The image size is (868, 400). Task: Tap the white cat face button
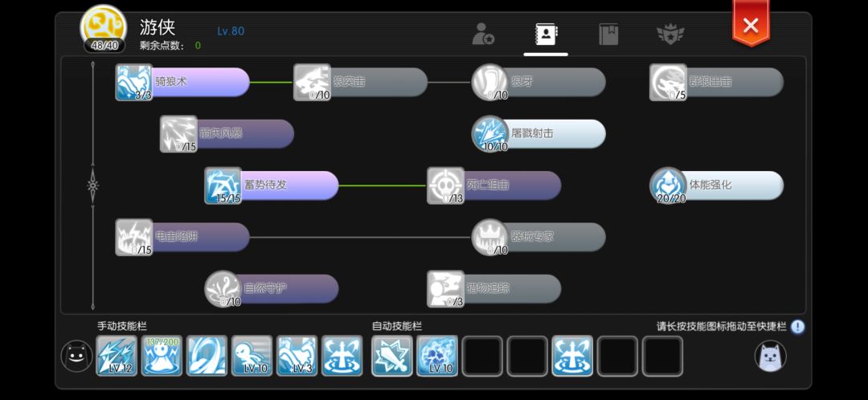[x=771, y=356]
